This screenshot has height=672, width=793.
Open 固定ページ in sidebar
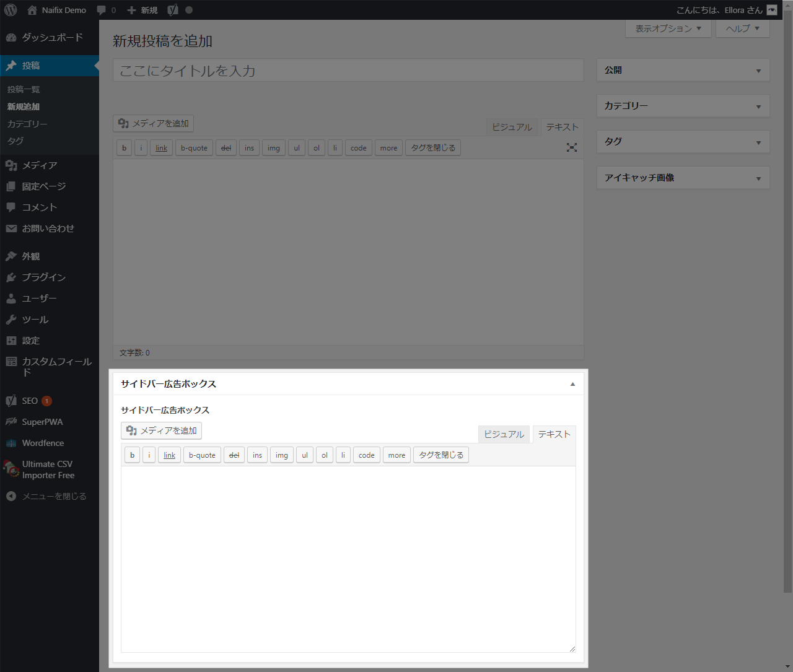[x=50, y=186]
